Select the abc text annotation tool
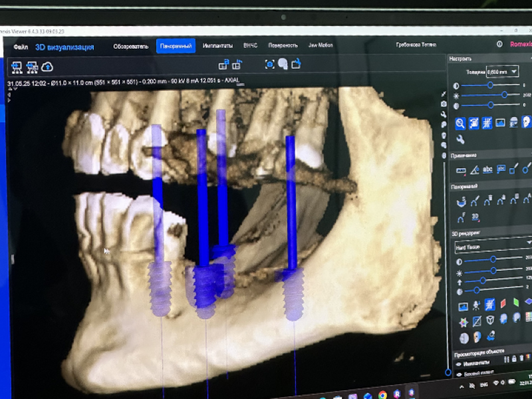 pos(487,170)
